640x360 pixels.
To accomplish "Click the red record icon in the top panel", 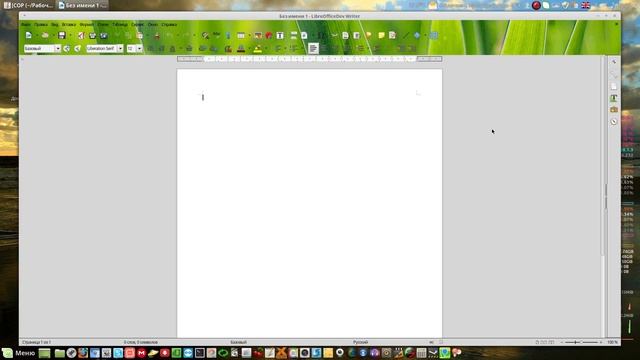I will pyautogui.click(x=536, y=5).
